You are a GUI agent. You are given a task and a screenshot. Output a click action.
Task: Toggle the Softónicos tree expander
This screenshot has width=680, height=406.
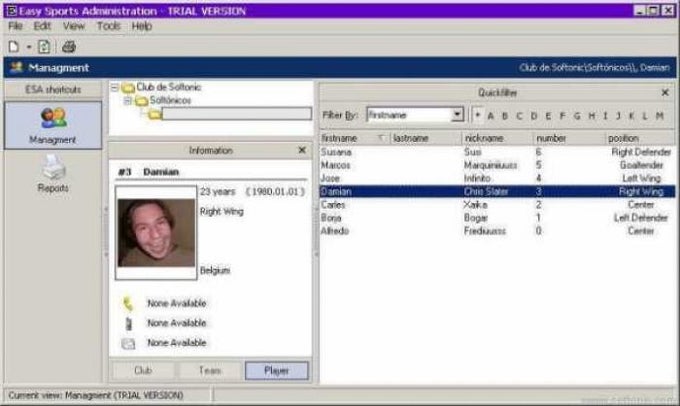point(128,101)
